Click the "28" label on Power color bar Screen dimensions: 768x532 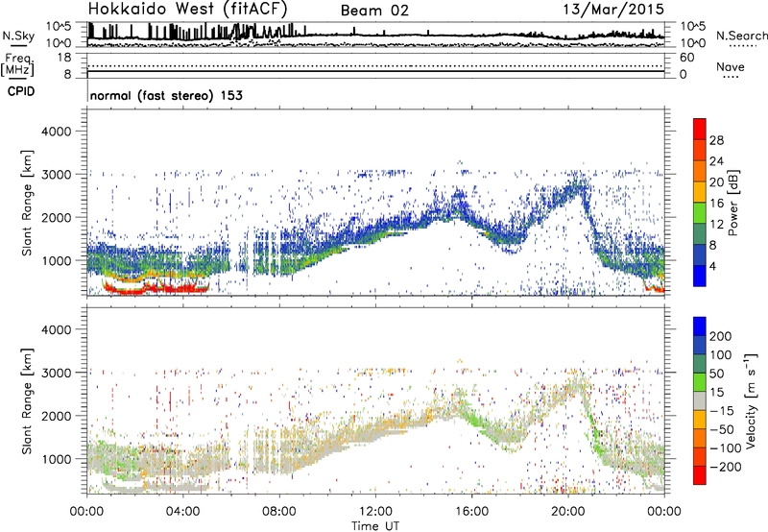coord(716,140)
